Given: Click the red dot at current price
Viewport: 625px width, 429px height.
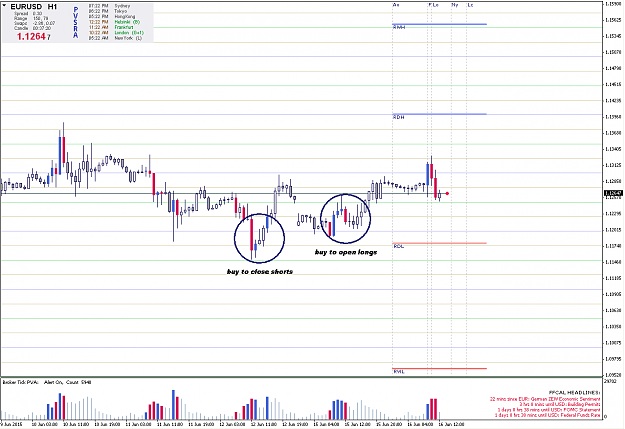Looking at the screenshot, I should click(448, 193).
